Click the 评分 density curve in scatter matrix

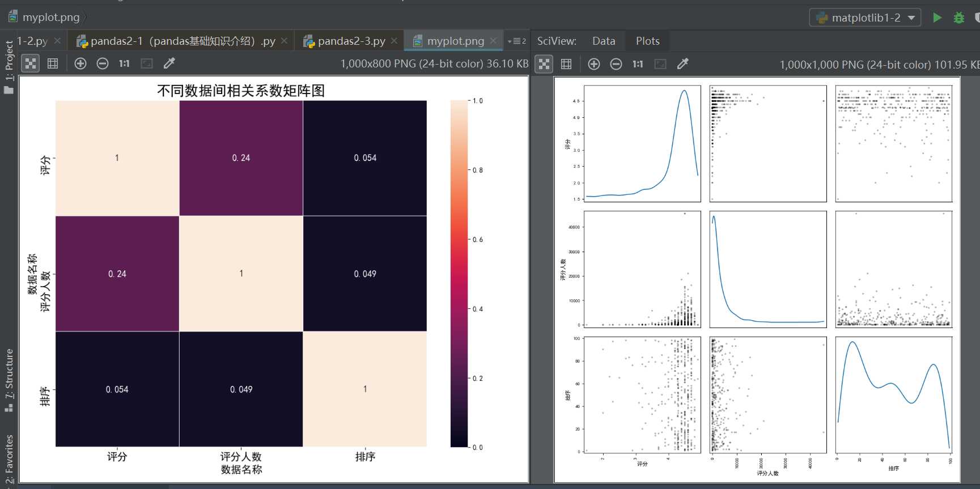tap(642, 143)
